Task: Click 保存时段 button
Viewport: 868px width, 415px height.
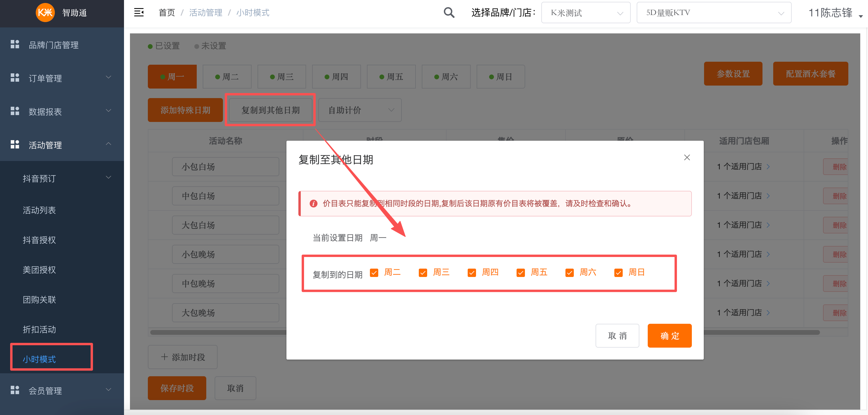Action: coord(177,388)
